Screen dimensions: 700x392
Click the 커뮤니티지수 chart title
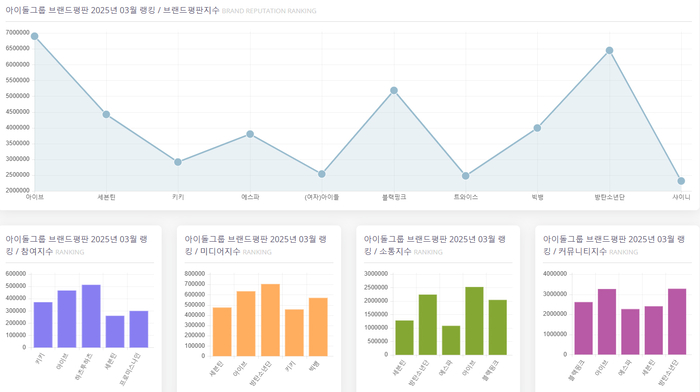614,245
